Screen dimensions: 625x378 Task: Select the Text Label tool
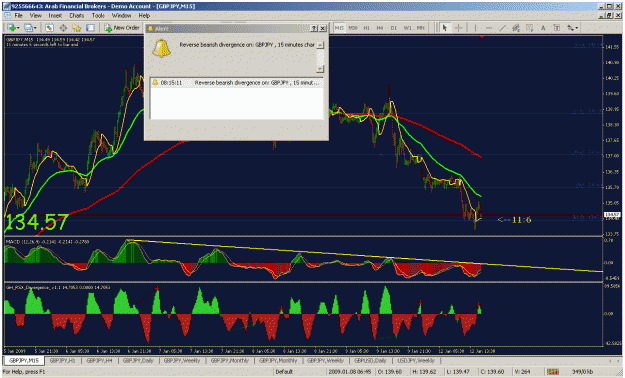(x=557, y=28)
